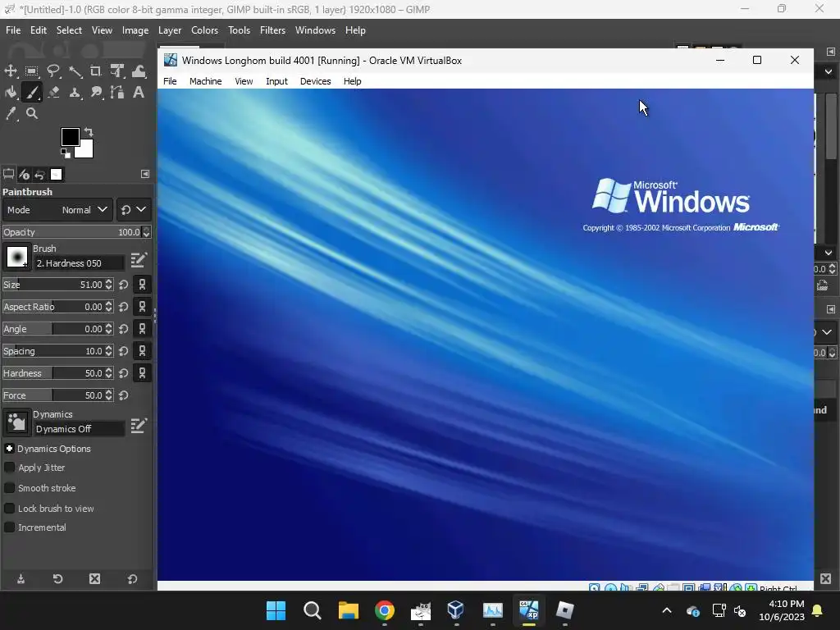
Task: Select the Fuzzy Select magic wand tool
Action: [75, 71]
